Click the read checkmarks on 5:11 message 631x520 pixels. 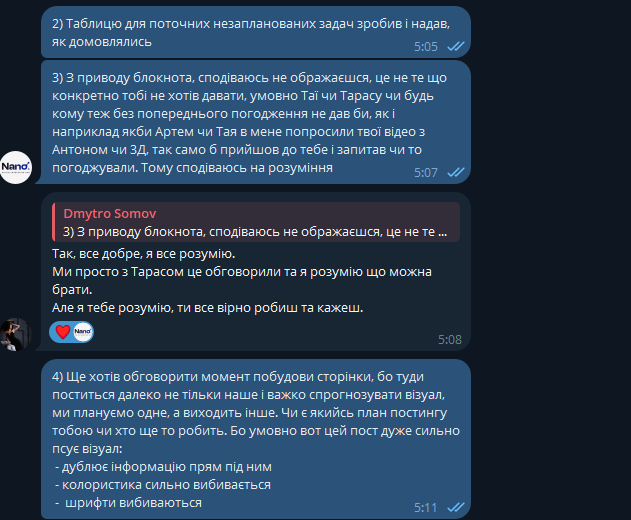pyautogui.click(x=456, y=507)
